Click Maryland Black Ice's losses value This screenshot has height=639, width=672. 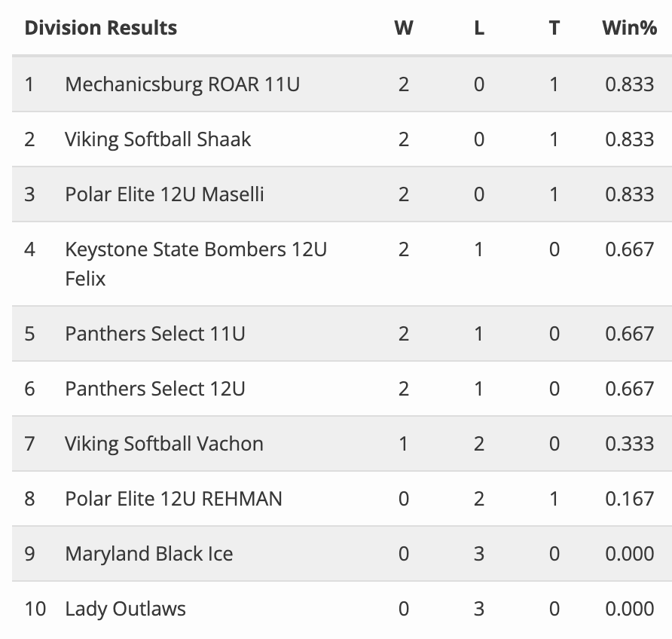point(479,554)
